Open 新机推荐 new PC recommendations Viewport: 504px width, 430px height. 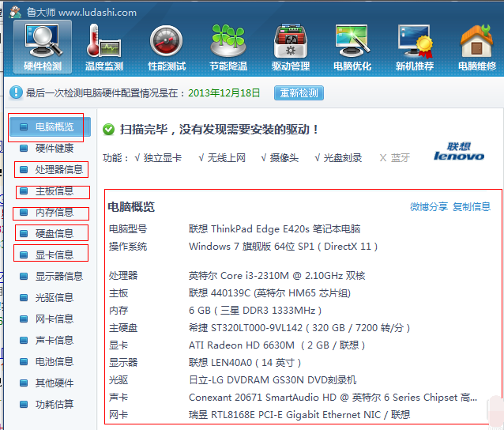(415, 47)
